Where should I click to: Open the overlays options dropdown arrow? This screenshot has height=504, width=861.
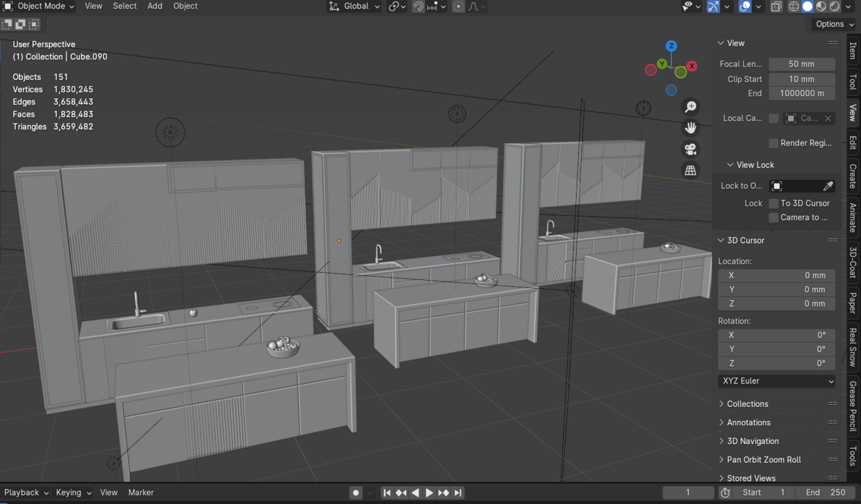pos(758,6)
